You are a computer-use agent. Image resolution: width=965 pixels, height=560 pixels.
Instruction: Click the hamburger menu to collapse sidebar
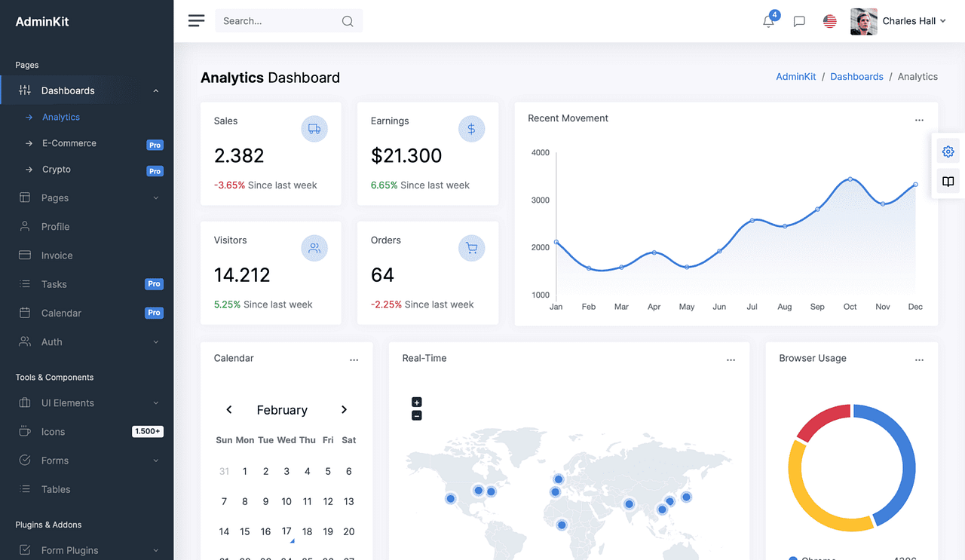[196, 20]
